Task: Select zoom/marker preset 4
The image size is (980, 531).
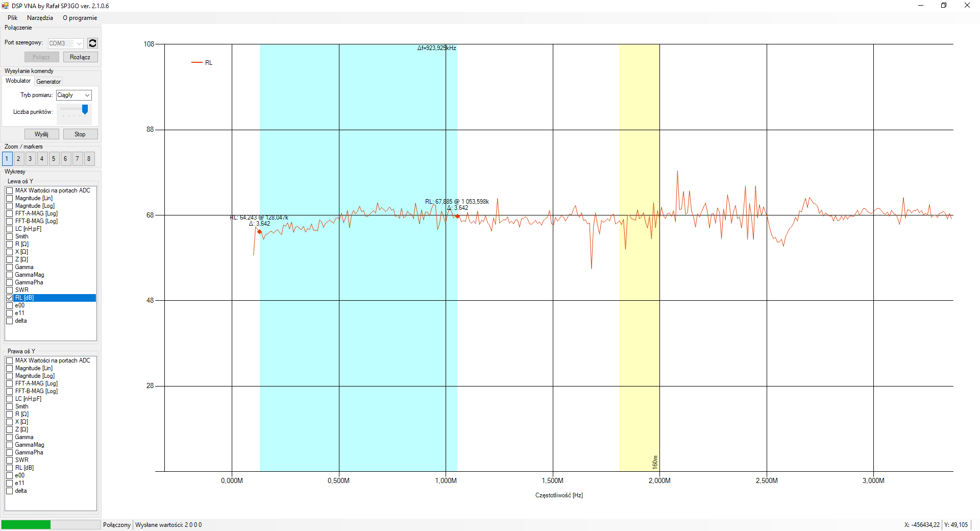Action: [42, 159]
